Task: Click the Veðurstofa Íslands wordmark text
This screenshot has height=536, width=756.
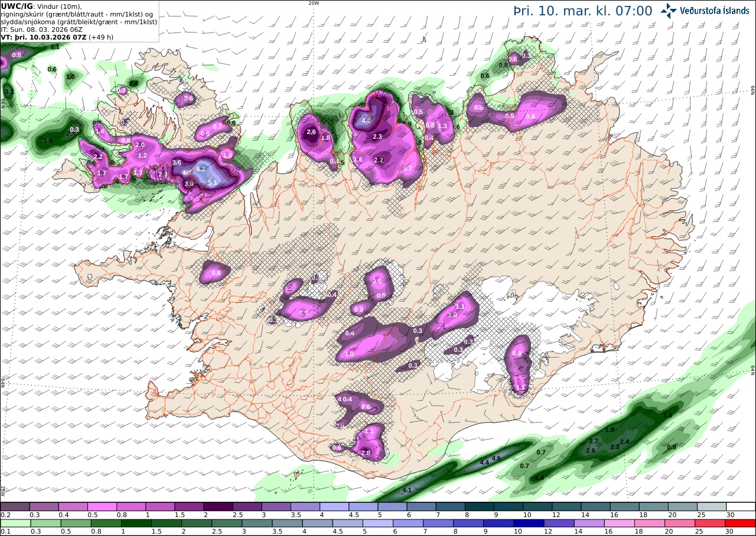Action: [714, 11]
